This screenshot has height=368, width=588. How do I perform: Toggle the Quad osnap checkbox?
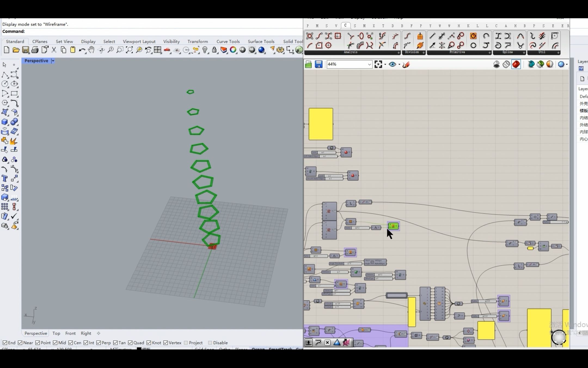[130, 343]
